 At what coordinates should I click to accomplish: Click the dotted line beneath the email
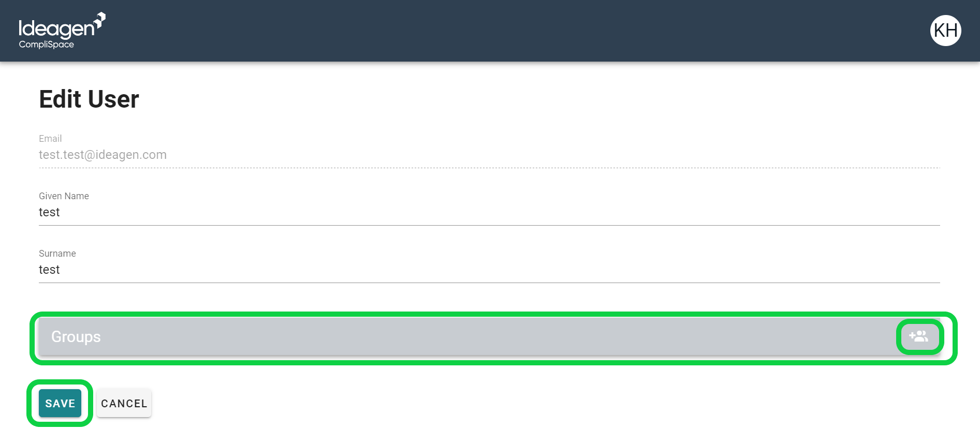[x=489, y=168]
